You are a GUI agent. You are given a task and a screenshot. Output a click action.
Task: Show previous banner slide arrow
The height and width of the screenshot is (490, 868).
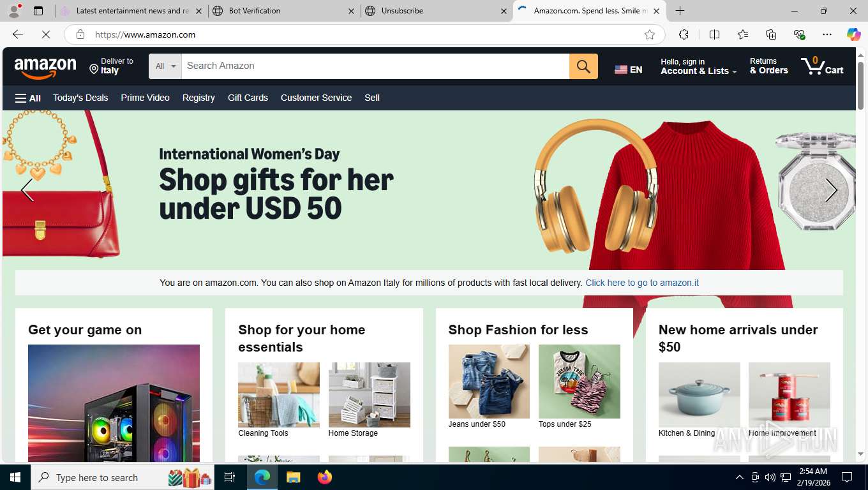(x=27, y=190)
